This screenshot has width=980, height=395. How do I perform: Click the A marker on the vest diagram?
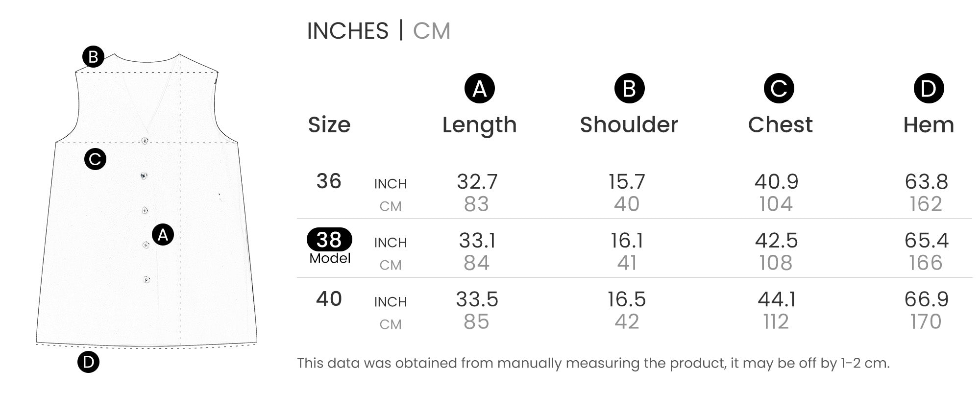tap(163, 235)
